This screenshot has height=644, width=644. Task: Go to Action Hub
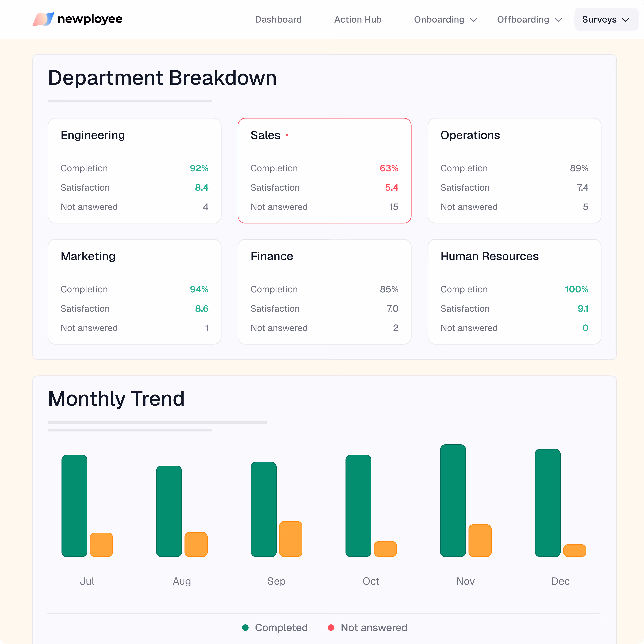coord(358,19)
